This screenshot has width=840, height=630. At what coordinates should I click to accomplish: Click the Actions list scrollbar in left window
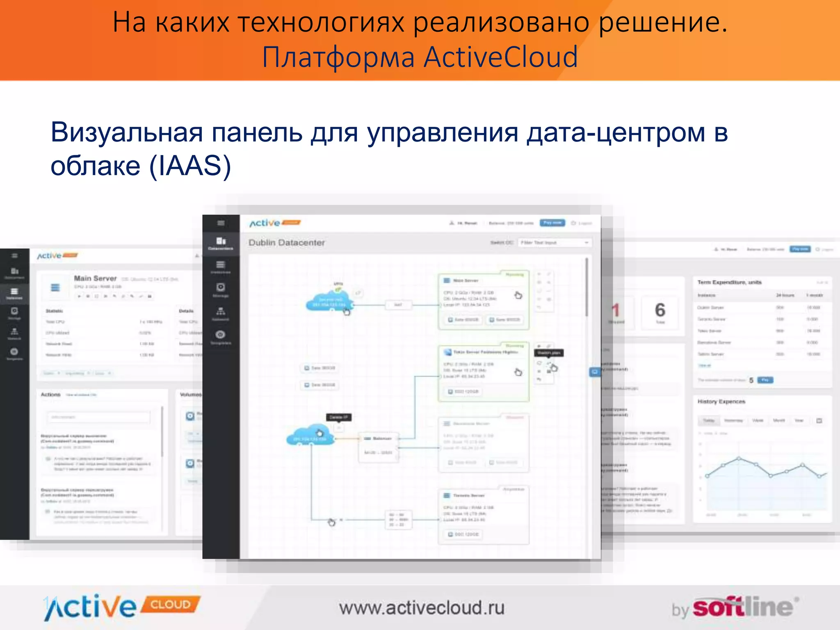tap(162, 431)
